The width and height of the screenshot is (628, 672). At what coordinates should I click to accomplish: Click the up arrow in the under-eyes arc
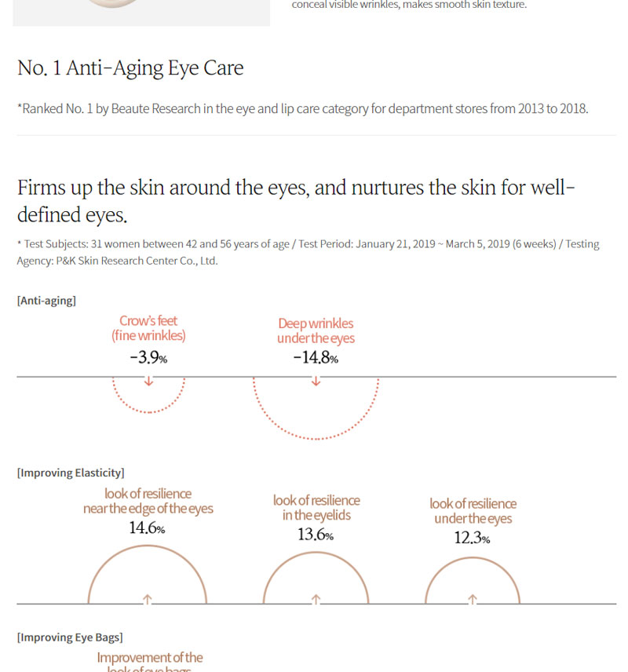pos(473,599)
